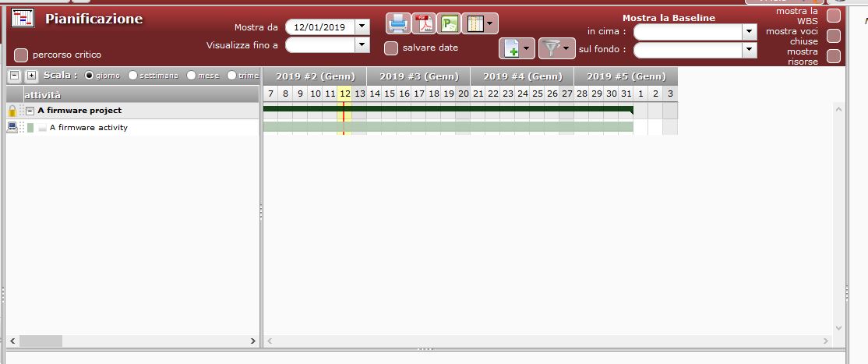The image size is (868, 364).
Task: Click the light green firmware activity bar
Action: tap(447, 126)
